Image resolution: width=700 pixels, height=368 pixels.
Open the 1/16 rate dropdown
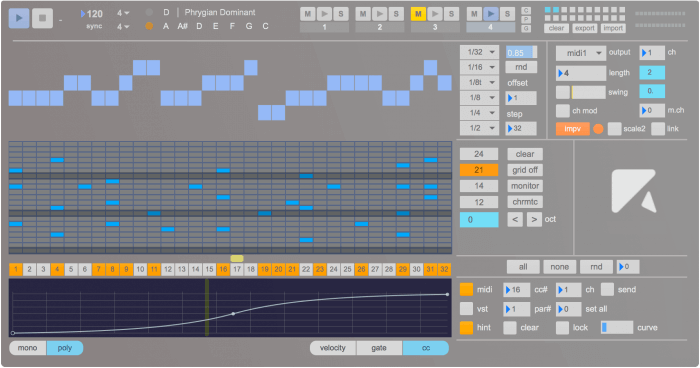point(479,67)
